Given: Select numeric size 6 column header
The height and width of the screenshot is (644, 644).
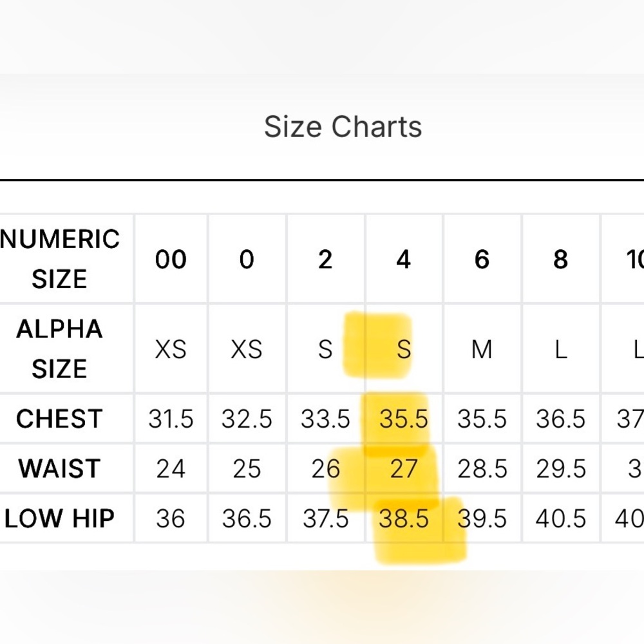Looking at the screenshot, I should 482,259.
